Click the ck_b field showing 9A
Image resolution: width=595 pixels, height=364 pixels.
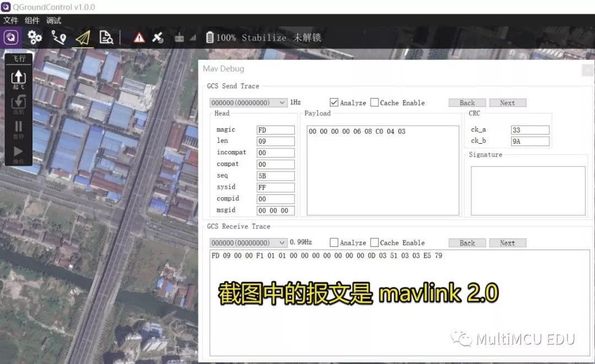(530, 142)
